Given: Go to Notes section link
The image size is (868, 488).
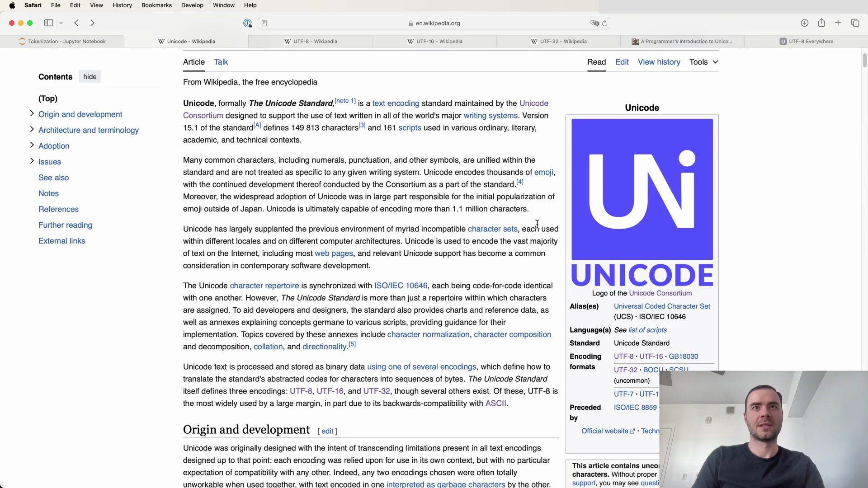Looking at the screenshot, I should pos(48,193).
